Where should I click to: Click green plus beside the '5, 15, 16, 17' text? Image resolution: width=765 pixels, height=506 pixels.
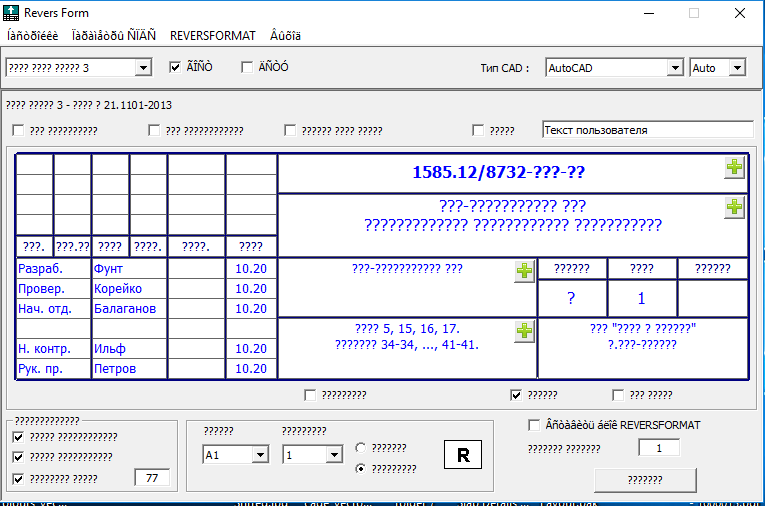(524, 331)
